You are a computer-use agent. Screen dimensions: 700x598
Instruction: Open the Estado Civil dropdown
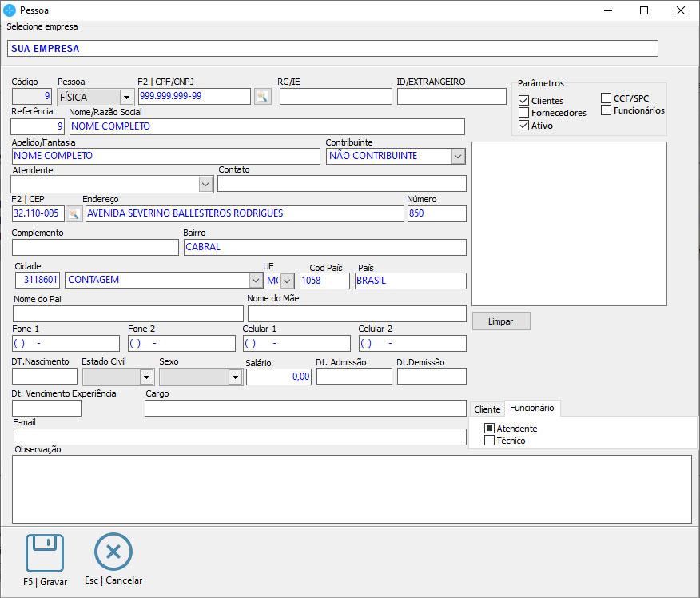point(146,377)
